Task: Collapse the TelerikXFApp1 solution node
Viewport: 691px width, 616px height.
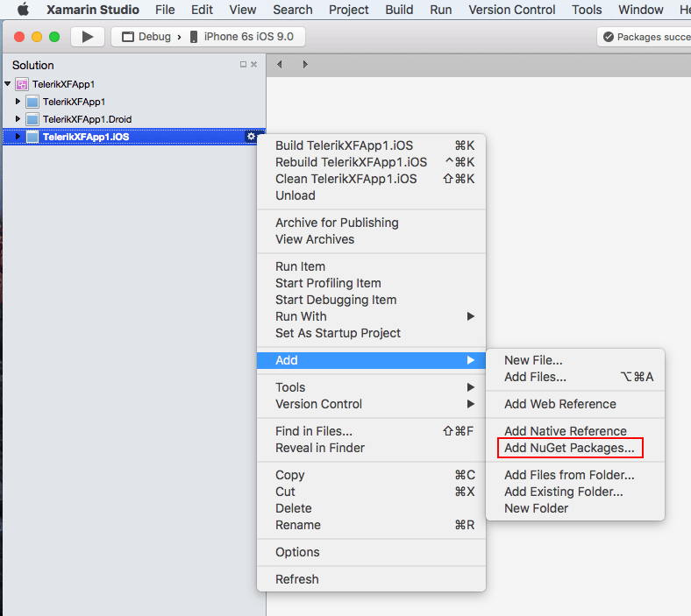Action: point(8,83)
